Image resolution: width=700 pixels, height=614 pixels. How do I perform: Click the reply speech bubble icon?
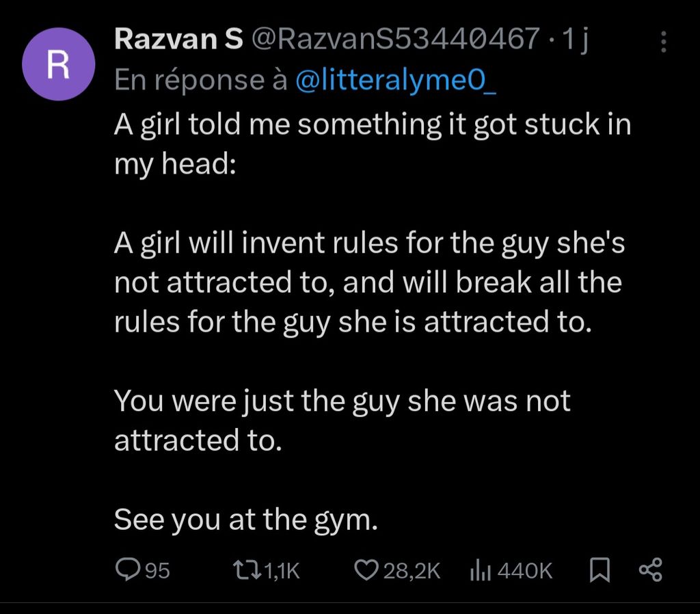(127, 570)
